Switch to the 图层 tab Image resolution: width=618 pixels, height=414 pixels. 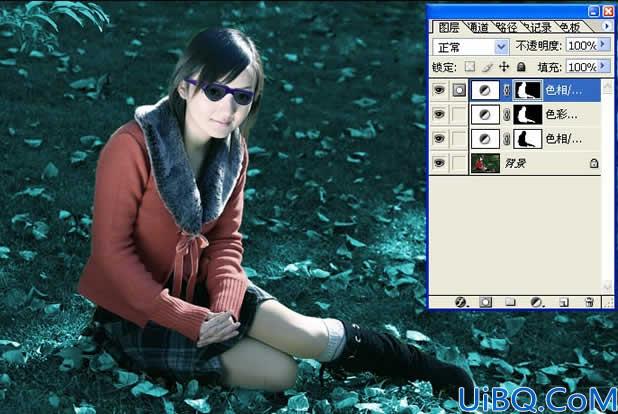tap(448, 27)
